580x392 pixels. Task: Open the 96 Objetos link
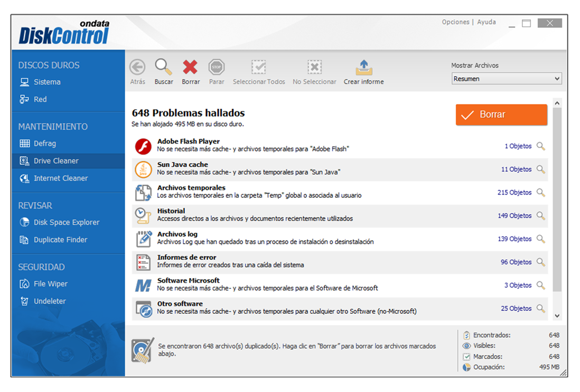point(516,262)
